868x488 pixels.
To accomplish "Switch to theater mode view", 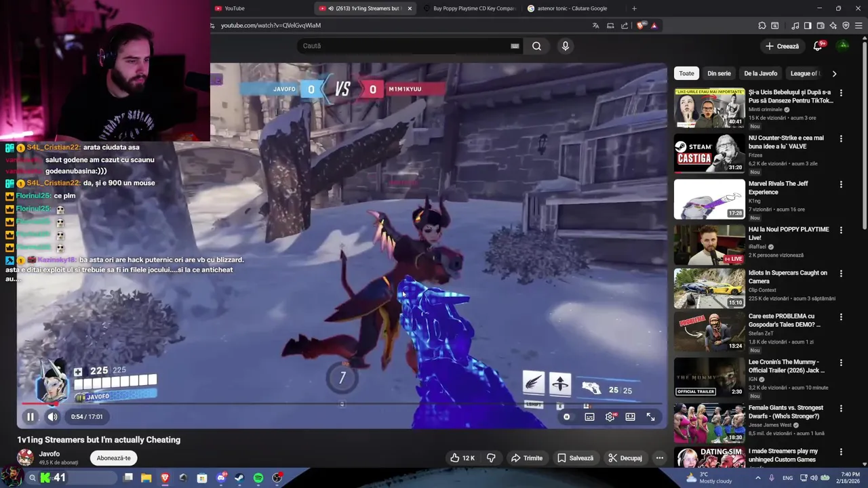I will tap(630, 417).
